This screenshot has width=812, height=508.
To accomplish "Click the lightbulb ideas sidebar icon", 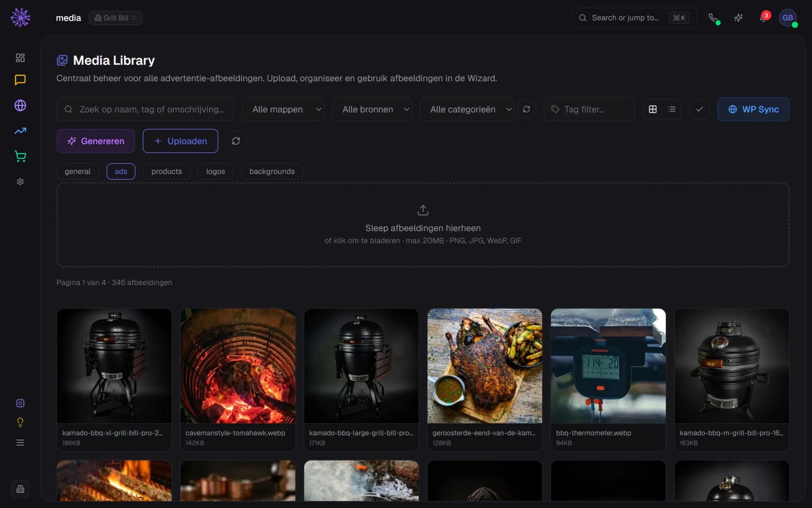I will pyautogui.click(x=20, y=422).
